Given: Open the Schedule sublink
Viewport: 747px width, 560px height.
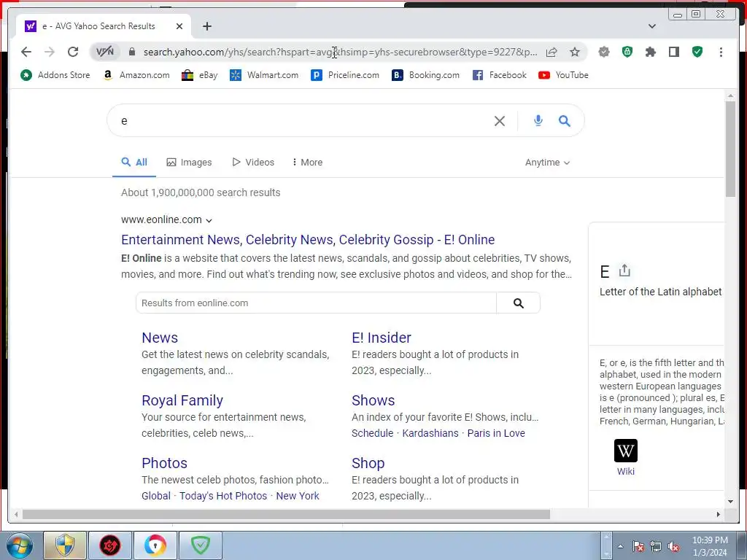Looking at the screenshot, I should (x=373, y=433).
